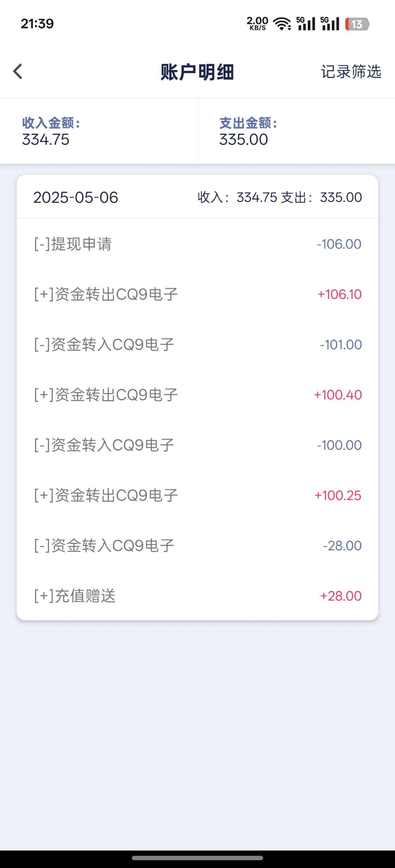395x868 pixels.
Task: Select the 支出金额 335.00 summary
Action: (296, 131)
